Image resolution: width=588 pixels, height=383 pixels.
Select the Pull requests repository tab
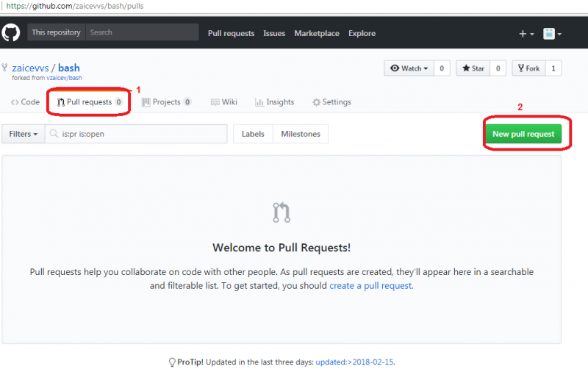(89, 102)
